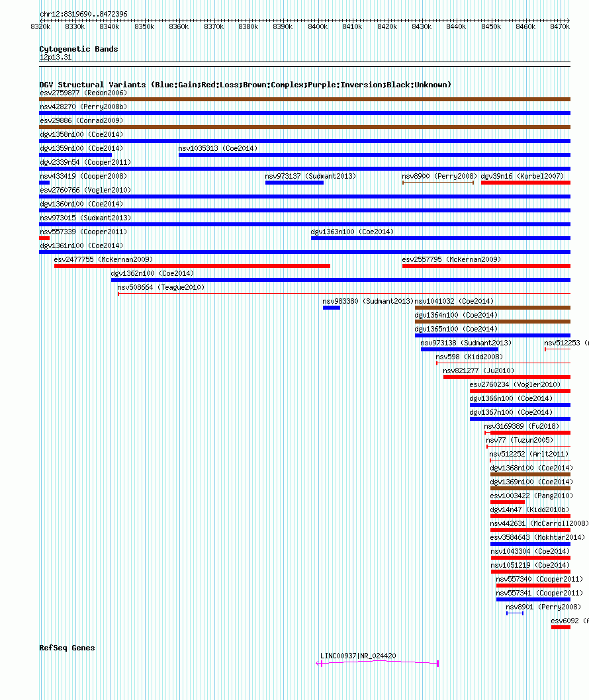Click esv6092 variant label
The width and height of the screenshot is (589, 700).
pyautogui.click(x=570, y=621)
